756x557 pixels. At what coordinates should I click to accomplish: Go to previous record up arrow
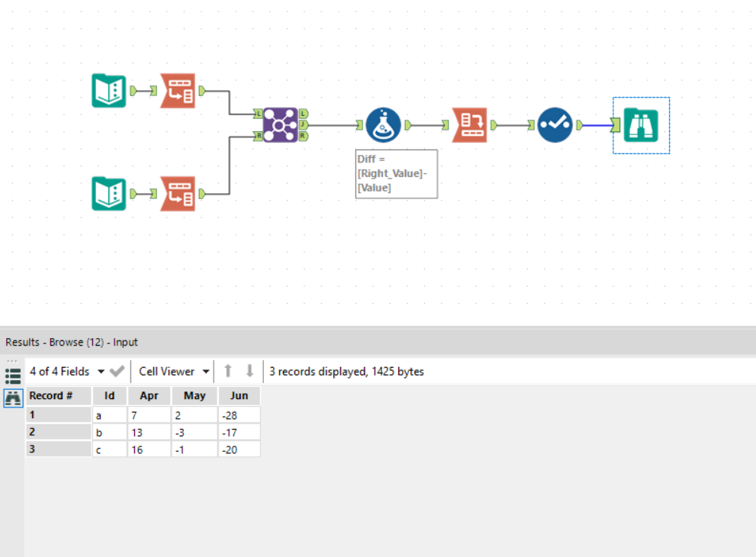[x=228, y=371]
